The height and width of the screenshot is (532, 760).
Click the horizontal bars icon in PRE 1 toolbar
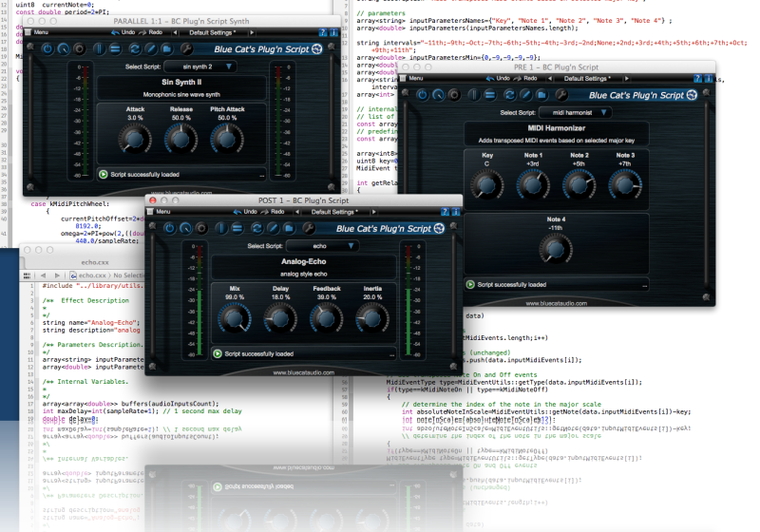click(490, 95)
